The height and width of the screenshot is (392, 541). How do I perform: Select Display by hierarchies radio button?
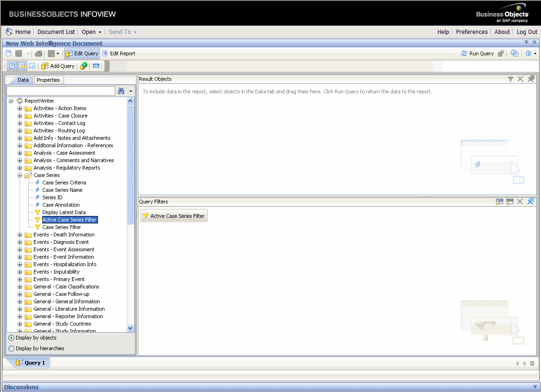point(12,348)
